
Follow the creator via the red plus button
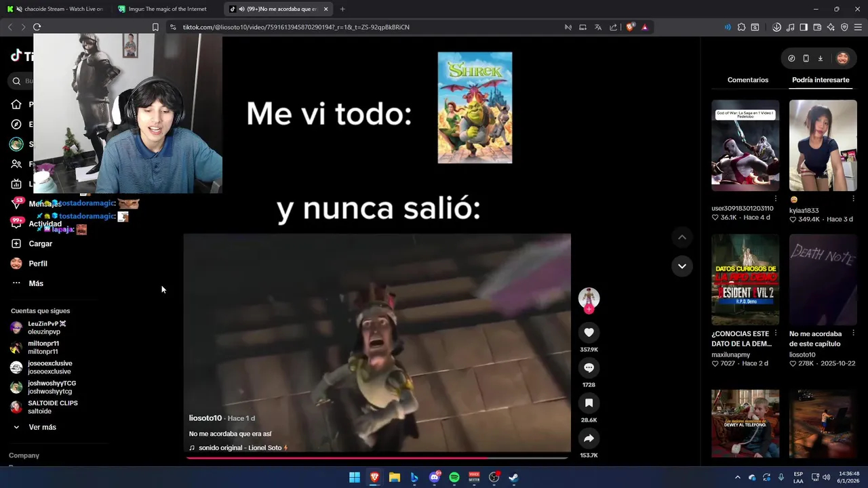click(x=589, y=309)
